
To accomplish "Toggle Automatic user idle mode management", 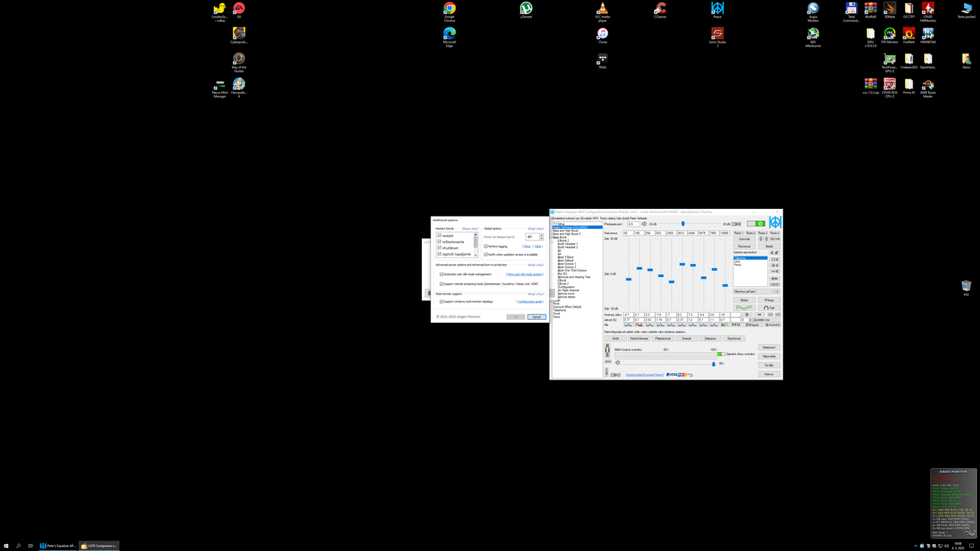I will [x=441, y=274].
